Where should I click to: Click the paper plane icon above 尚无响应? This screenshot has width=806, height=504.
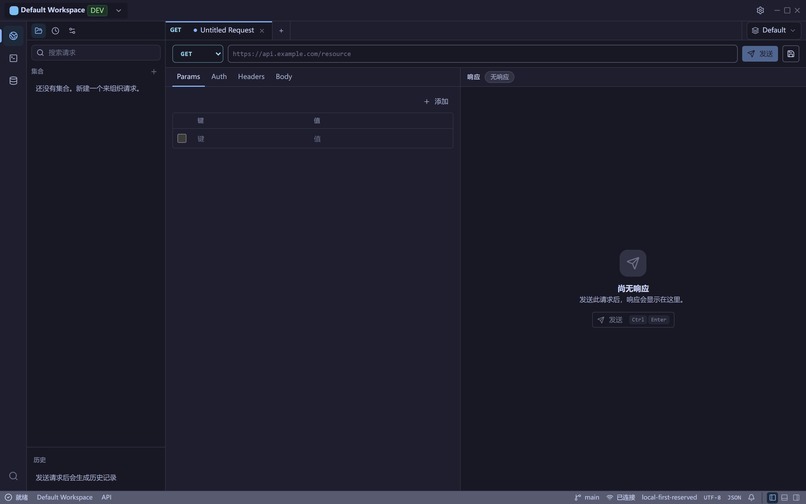coord(633,263)
